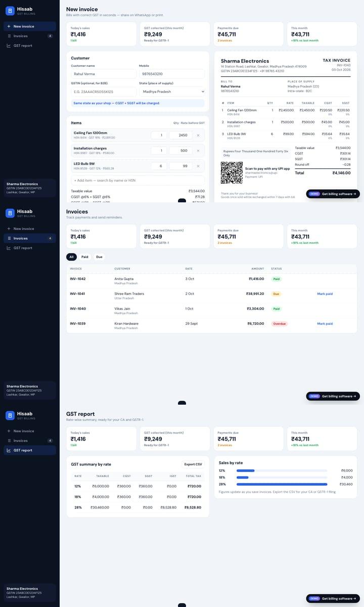
Task: Click the quantity box for Ceiling Fan 1200mm
Action: point(159,135)
